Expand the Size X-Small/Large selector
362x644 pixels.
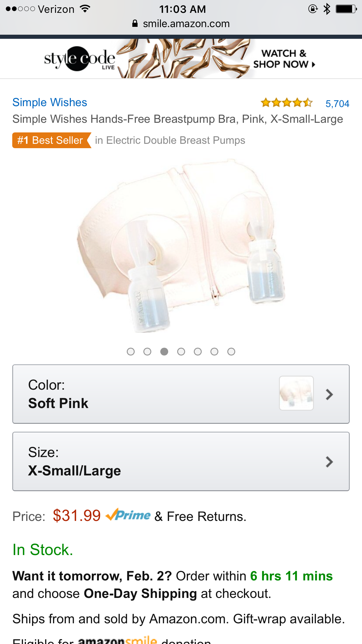coord(181,461)
